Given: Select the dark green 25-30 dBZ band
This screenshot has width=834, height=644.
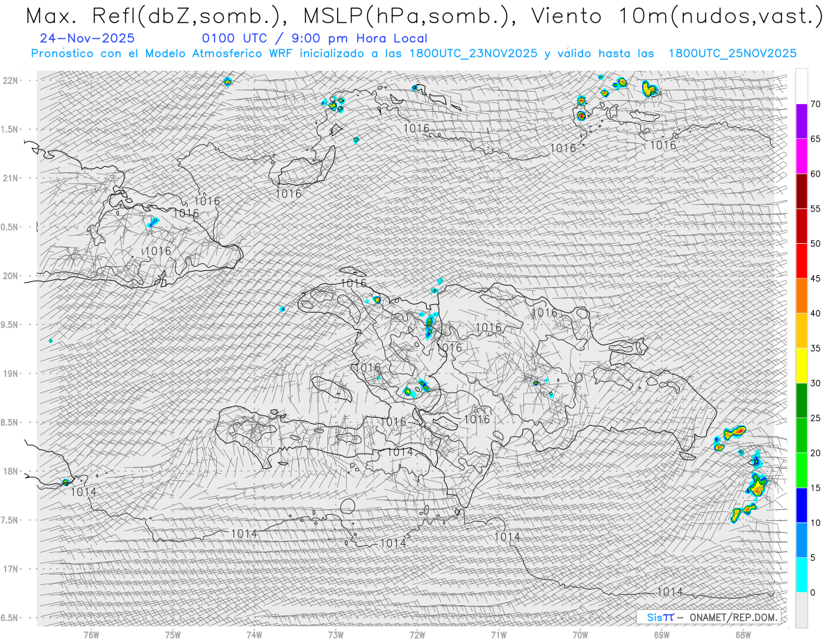Looking at the screenshot, I should tap(801, 401).
